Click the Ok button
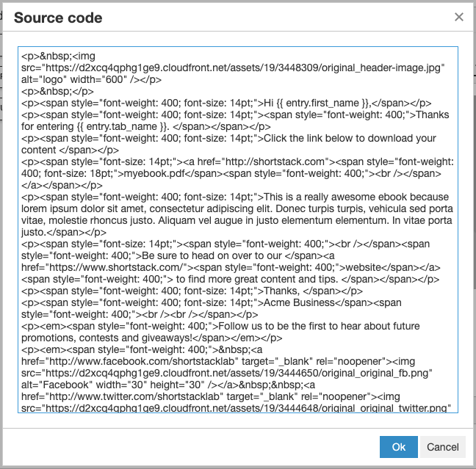This screenshot has width=476, height=469. [x=399, y=447]
